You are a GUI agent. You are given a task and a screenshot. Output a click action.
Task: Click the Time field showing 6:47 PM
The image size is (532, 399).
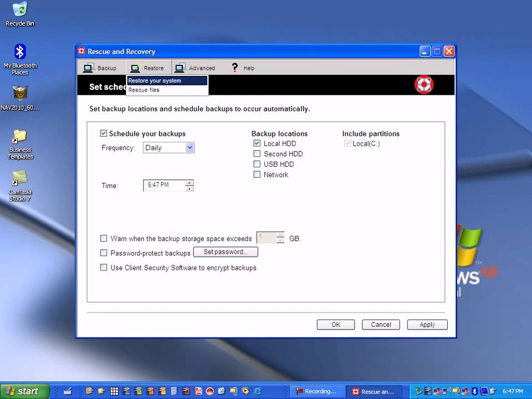pyautogui.click(x=164, y=185)
